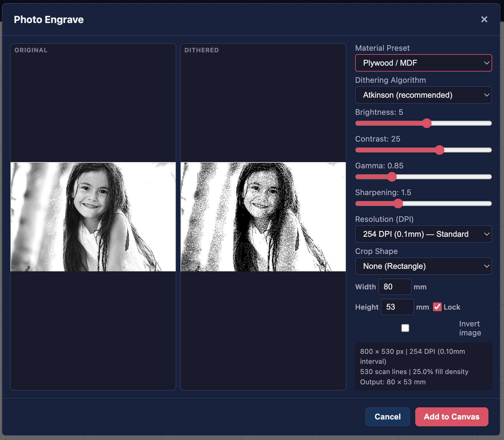Uncheck the Lock aspect ratio checkbox
The height and width of the screenshot is (440, 504).
coord(437,307)
